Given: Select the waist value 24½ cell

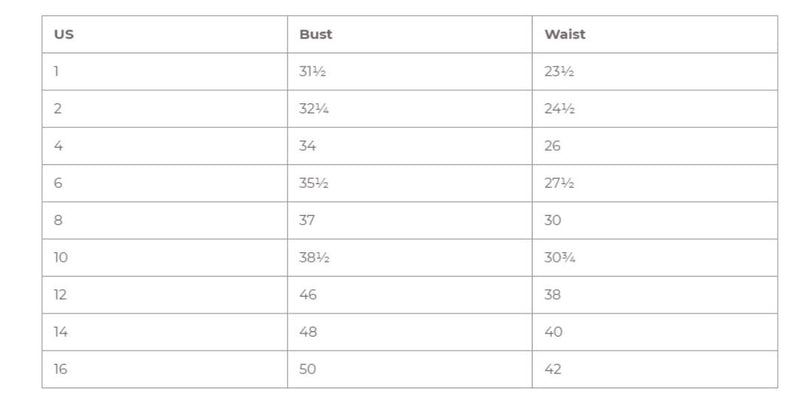Looking at the screenshot, I should pyautogui.click(x=655, y=109).
